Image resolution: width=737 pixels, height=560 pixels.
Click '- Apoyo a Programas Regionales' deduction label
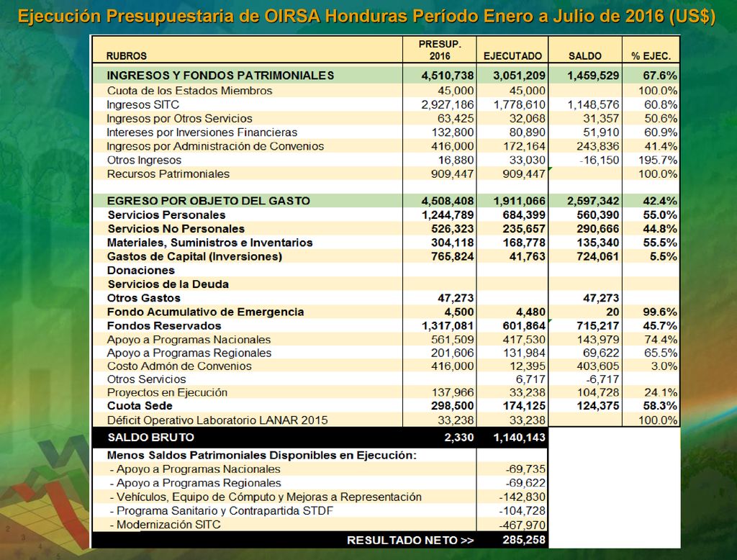coord(195,483)
